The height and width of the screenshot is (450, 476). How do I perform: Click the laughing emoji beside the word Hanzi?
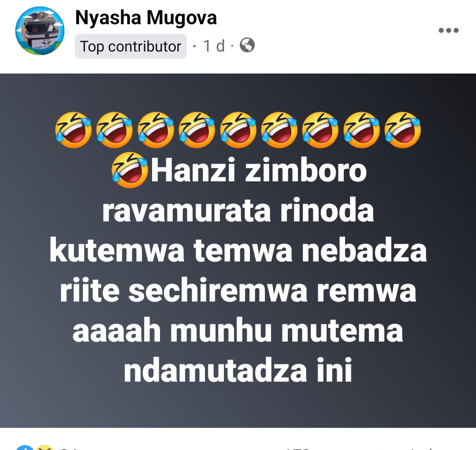coord(130,170)
